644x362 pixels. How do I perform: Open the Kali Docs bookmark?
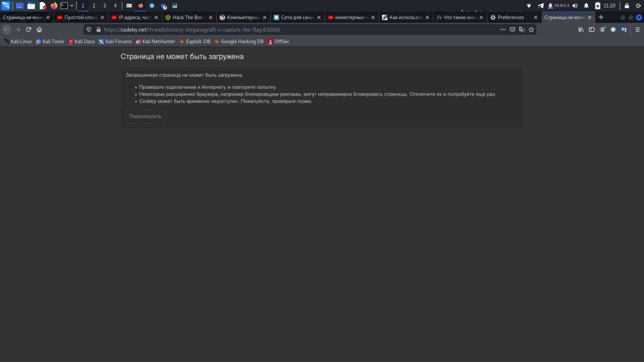pyautogui.click(x=81, y=42)
